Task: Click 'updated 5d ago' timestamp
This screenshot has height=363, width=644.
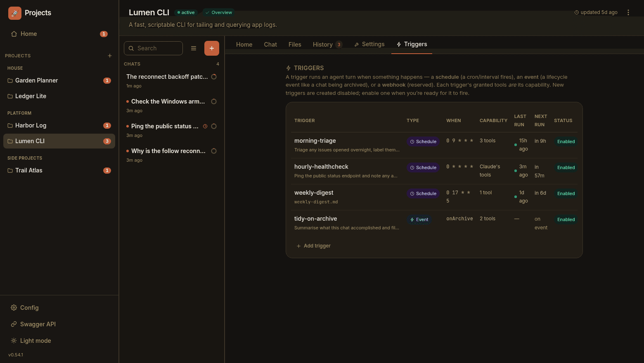Action: tap(596, 12)
